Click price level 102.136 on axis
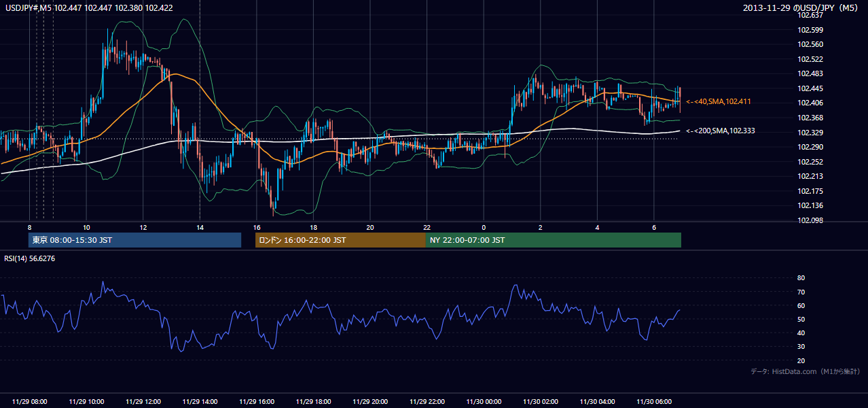868x408 pixels. (810, 205)
